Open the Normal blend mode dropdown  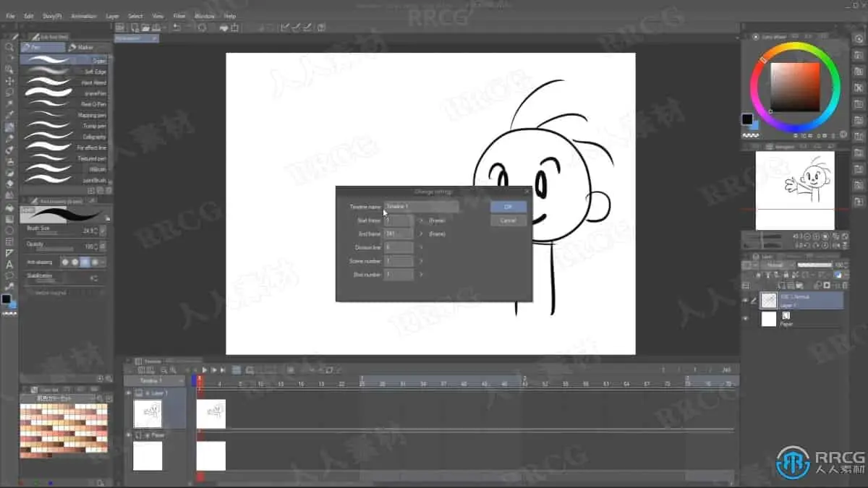coord(776,265)
